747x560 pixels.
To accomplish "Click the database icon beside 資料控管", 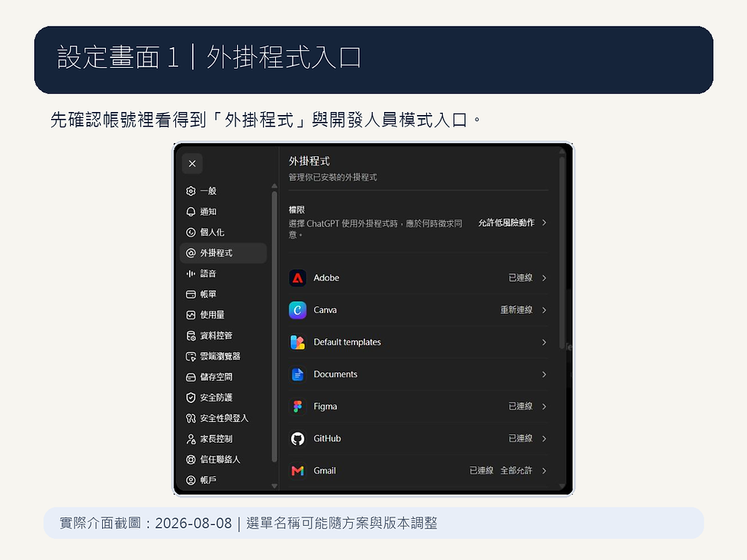I will point(191,336).
